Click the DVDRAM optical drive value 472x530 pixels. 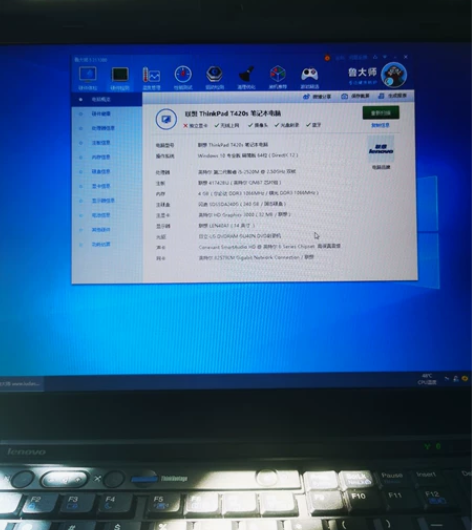coord(240,236)
